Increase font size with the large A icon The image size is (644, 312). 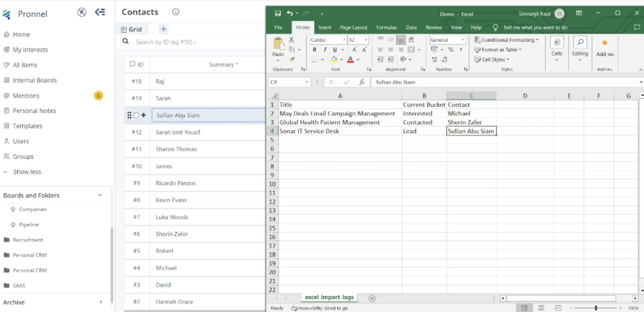(x=354, y=50)
